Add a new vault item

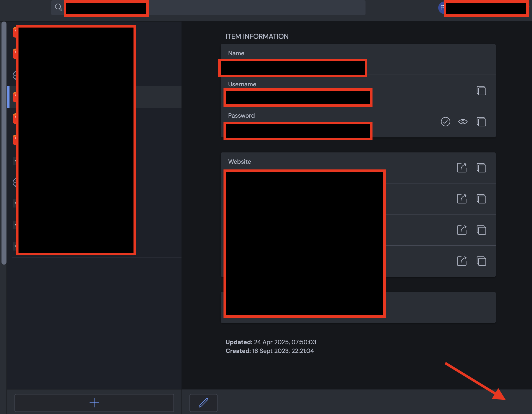coord(94,403)
